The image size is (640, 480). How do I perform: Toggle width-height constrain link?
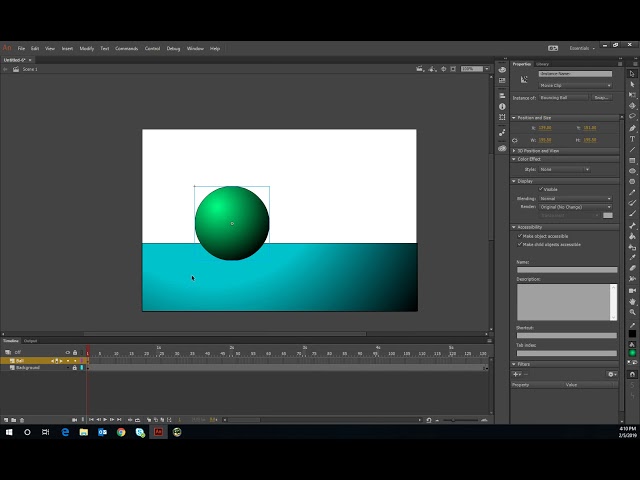[x=515, y=140]
